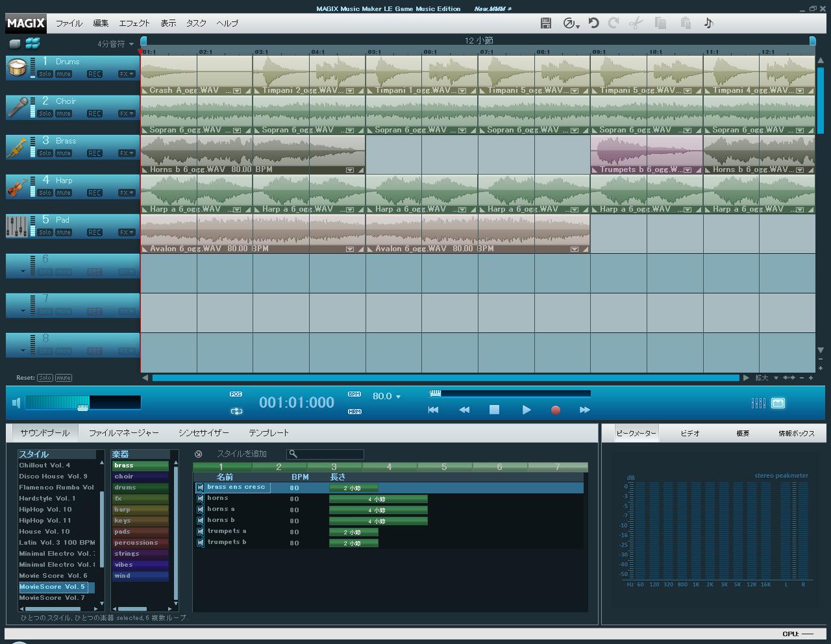Select pitch 3 in the loop bar

point(334,467)
